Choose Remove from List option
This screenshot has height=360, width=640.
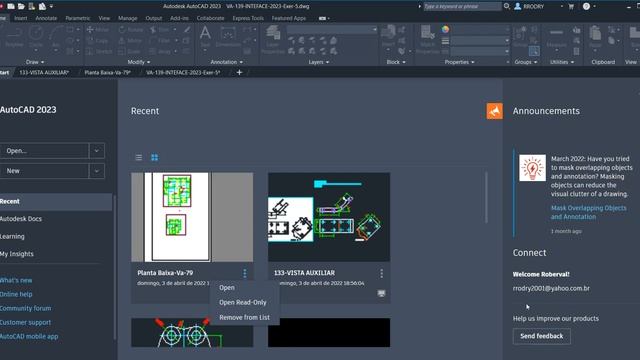244,317
